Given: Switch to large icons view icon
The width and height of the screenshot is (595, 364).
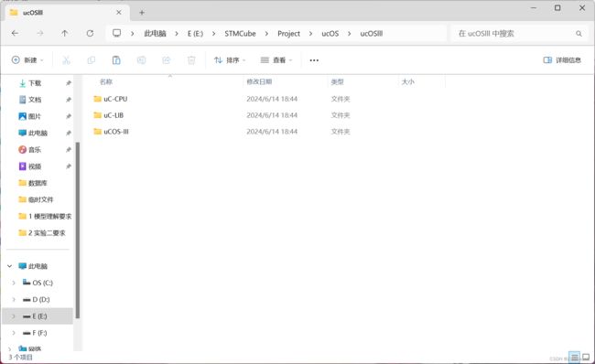Looking at the screenshot, I should (x=586, y=358).
